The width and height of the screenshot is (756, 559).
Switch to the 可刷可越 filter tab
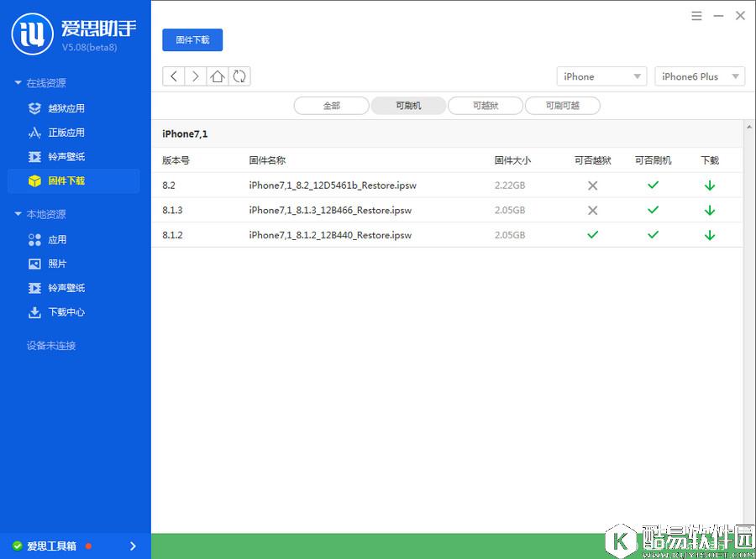click(563, 106)
